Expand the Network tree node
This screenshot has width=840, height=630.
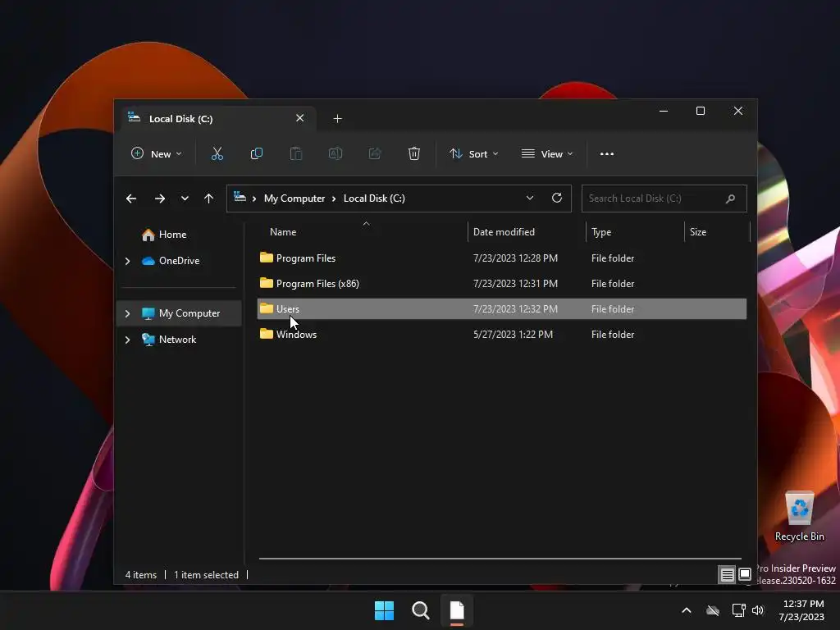click(127, 340)
